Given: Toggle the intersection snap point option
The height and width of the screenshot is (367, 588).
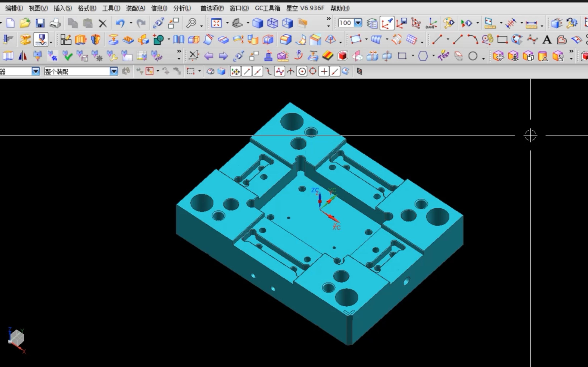Looking at the screenshot, I should pos(291,71).
